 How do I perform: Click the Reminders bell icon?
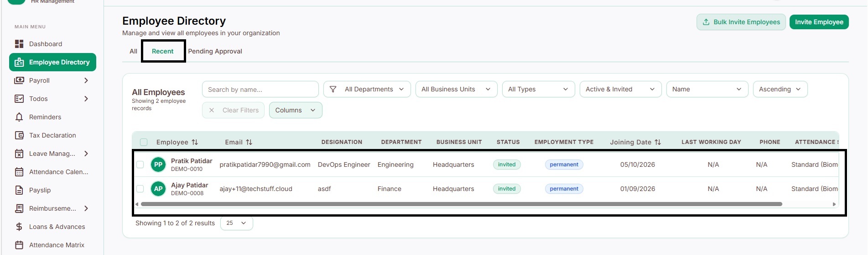[19, 117]
